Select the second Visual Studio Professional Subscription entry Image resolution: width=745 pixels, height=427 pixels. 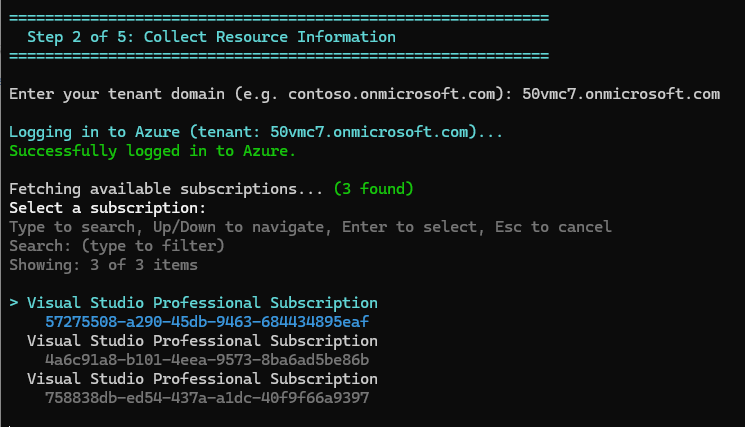[x=202, y=341]
